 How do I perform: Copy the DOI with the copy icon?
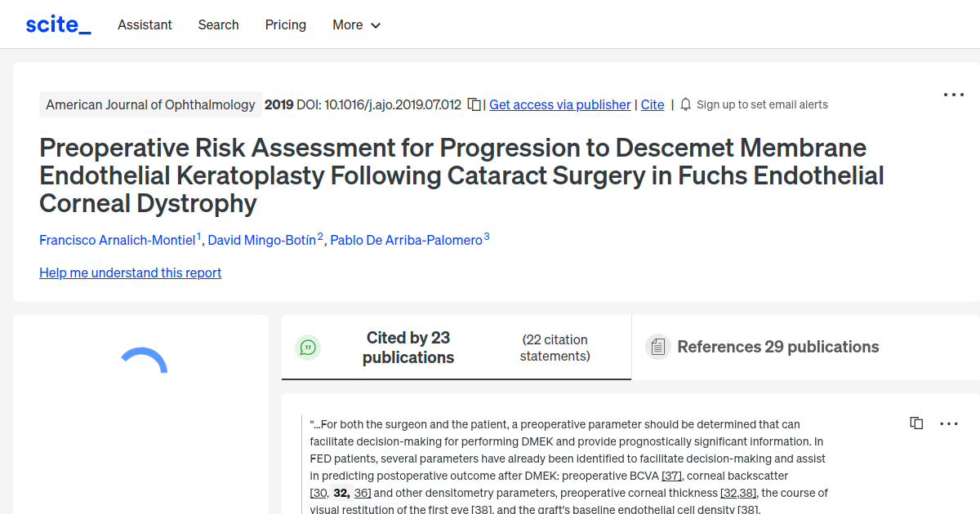tap(474, 104)
